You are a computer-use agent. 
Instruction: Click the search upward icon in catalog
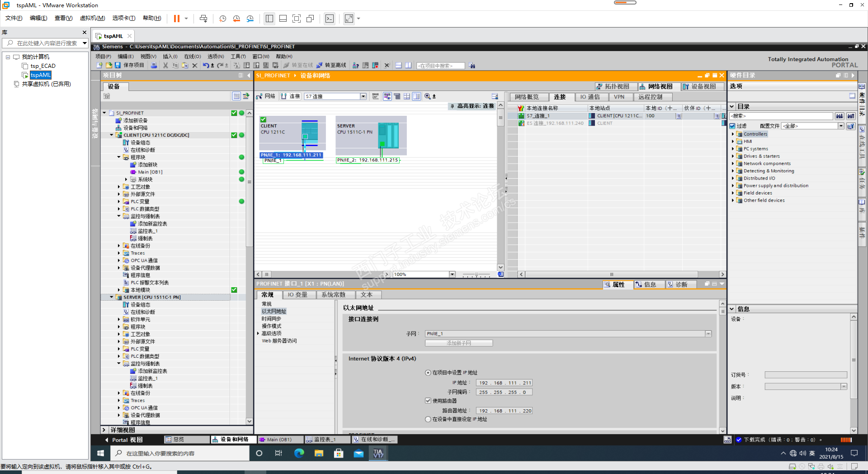click(x=851, y=116)
